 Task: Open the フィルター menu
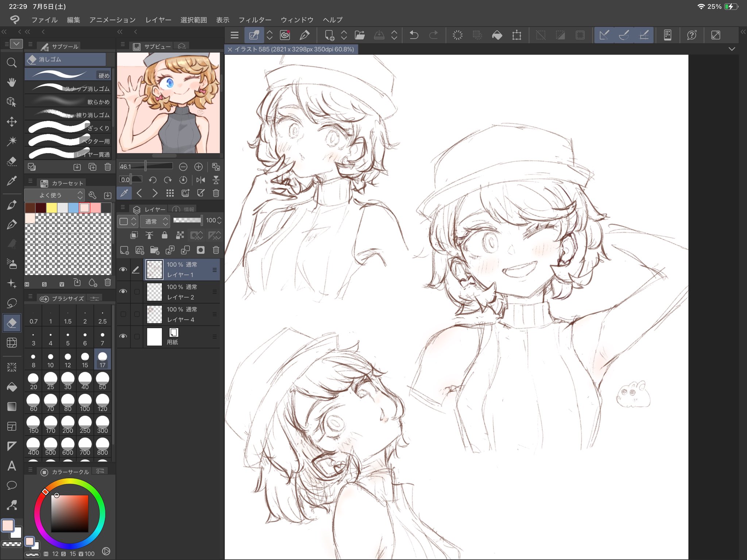tap(255, 20)
